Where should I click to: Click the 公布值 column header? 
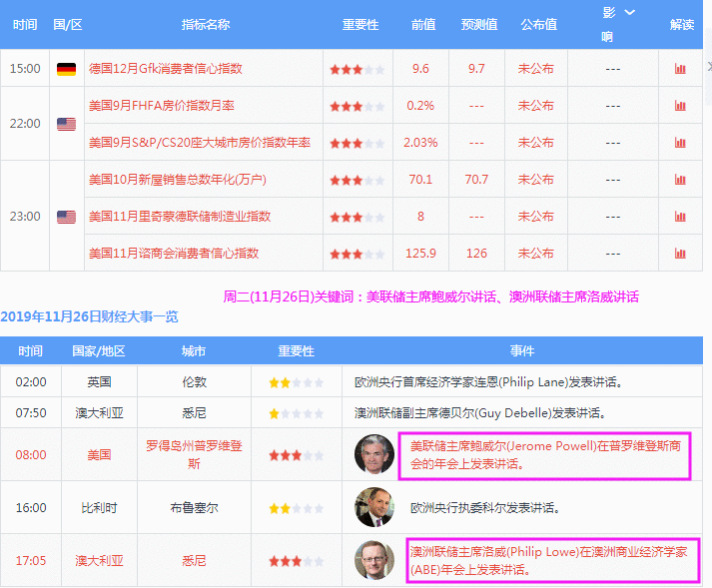[x=539, y=25]
